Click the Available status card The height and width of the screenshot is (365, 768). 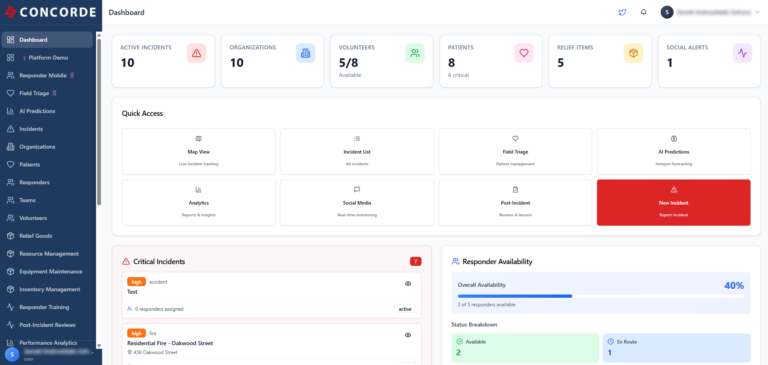tap(525, 348)
